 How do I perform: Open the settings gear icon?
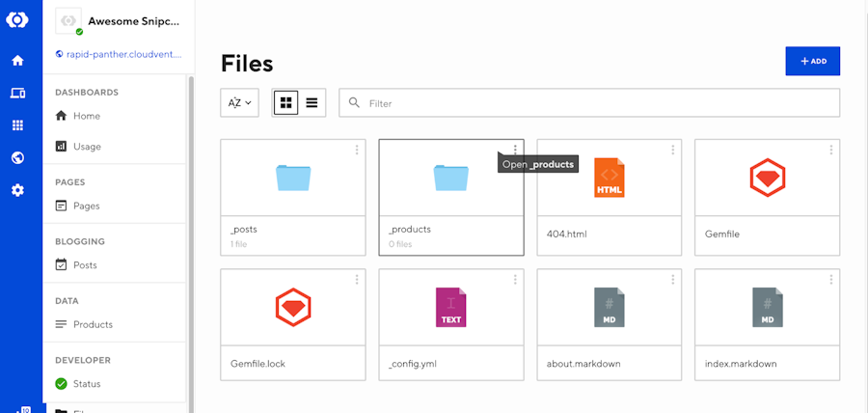(17, 190)
